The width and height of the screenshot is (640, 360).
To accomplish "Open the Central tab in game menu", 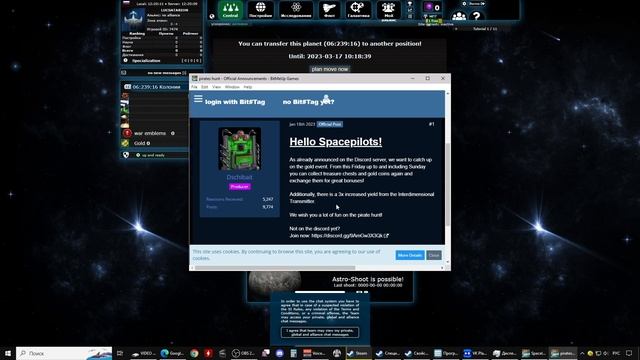I will click(230, 9).
